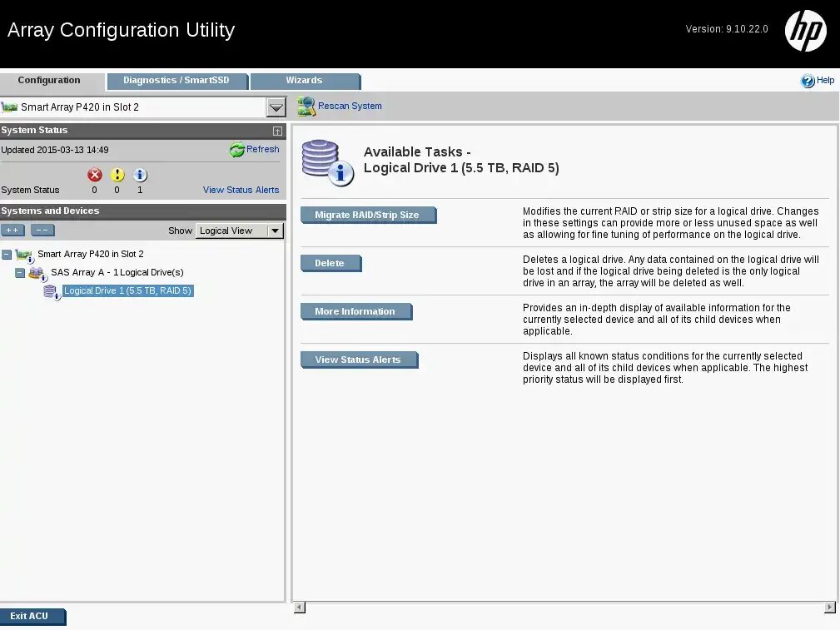Screen dimensions: 840x630
Task: Click the controller selector field text
Action: pos(80,107)
